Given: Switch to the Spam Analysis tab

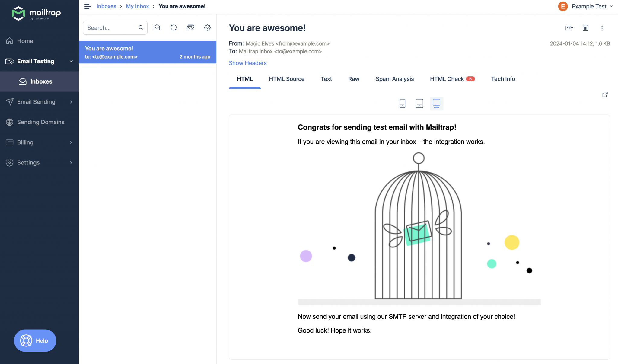Looking at the screenshot, I should tap(394, 79).
